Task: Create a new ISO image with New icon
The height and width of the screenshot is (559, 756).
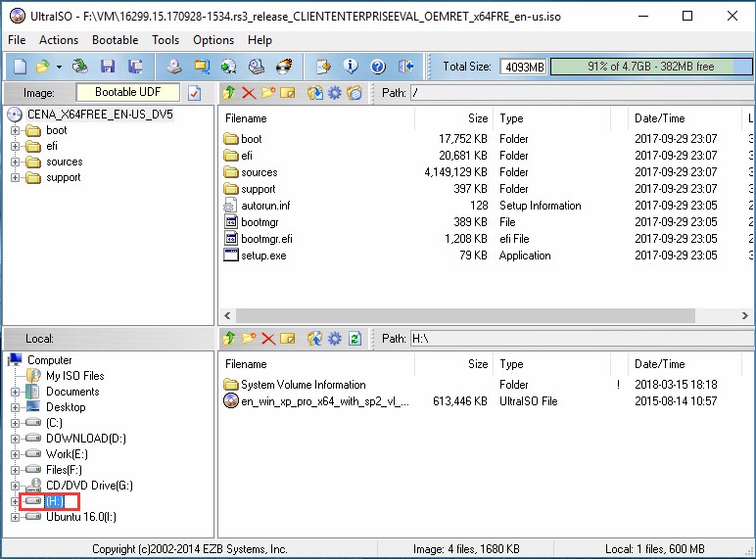Action: [20, 67]
